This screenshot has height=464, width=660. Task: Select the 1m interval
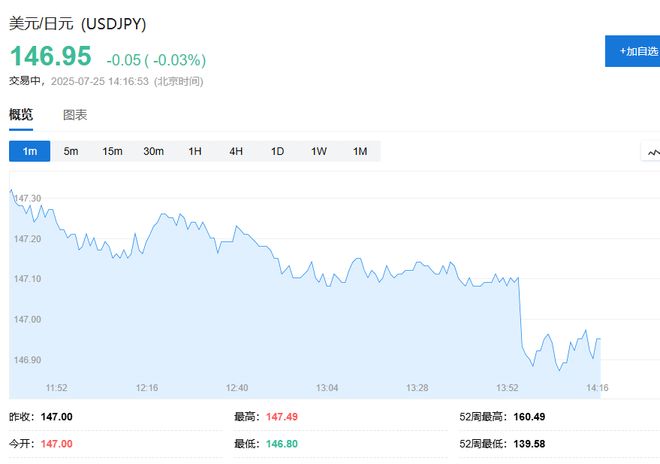(29, 151)
